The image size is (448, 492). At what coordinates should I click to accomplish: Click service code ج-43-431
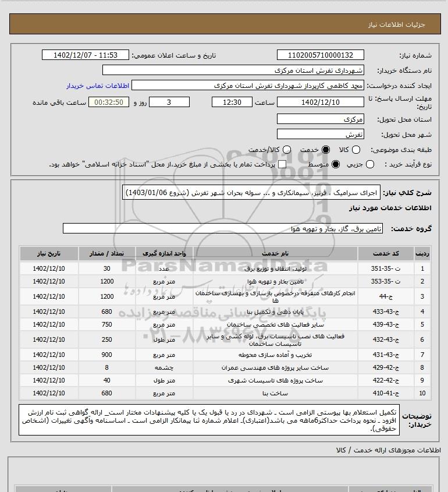tap(386, 355)
